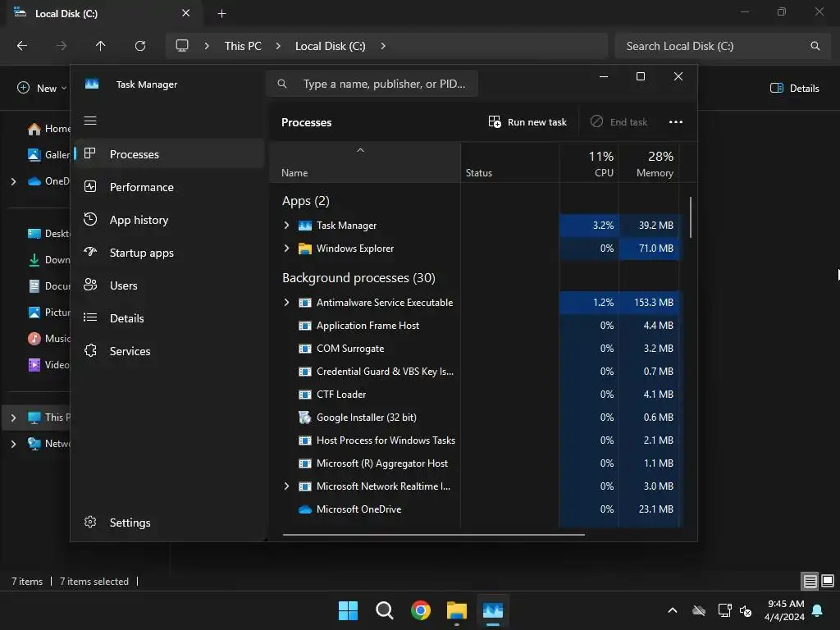Open Task Manager Settings
Image resolution: width=840 pixels, height=630 pixels.
pyautogui.click(x=169, y=523)
